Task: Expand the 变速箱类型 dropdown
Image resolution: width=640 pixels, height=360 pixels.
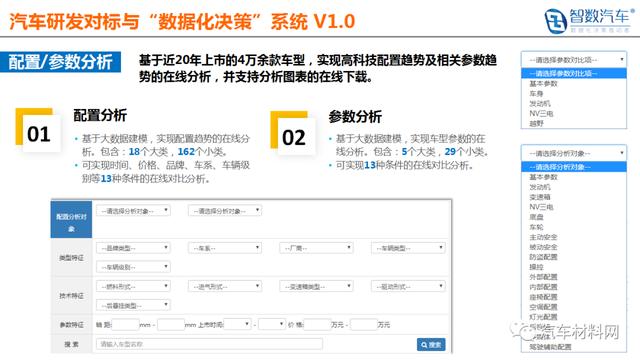Action: [316, 287]
